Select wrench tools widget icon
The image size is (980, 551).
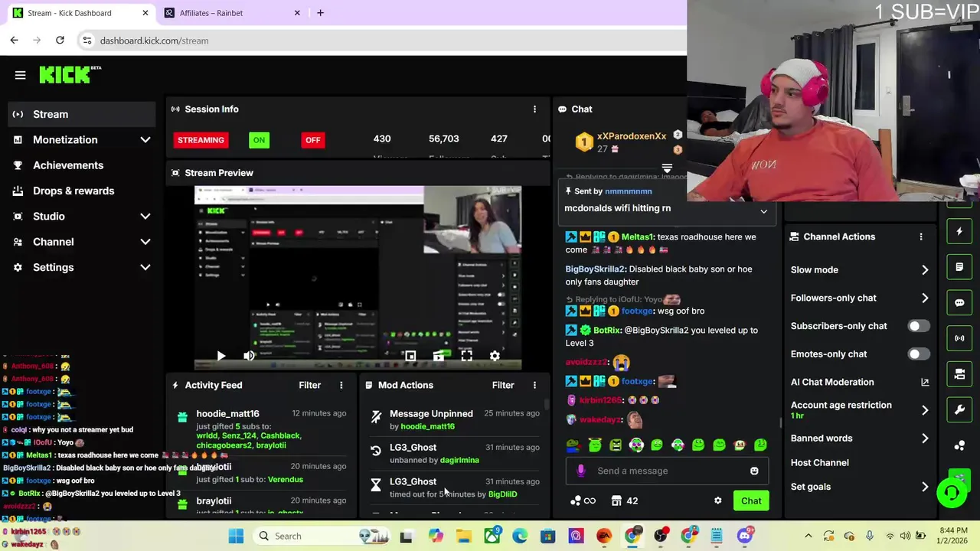[x=959, y=409]
